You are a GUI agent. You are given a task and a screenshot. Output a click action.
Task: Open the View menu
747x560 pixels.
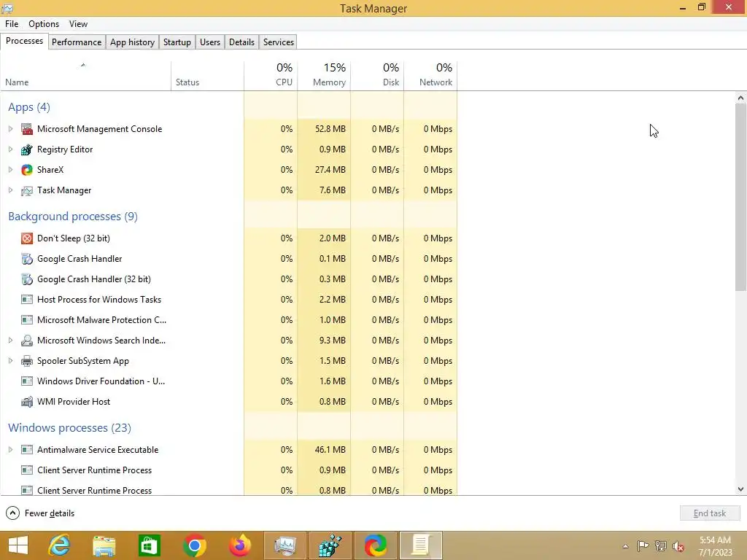tap(78, 24)
